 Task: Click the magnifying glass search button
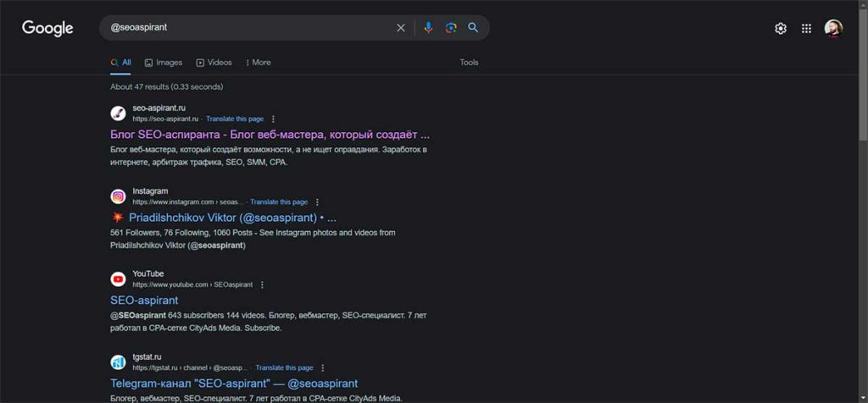click(x=473, y=28)
